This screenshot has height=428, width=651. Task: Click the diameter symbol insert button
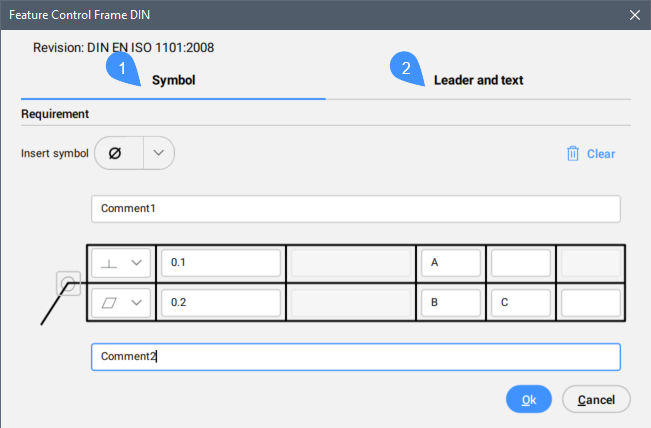point(118,154)
